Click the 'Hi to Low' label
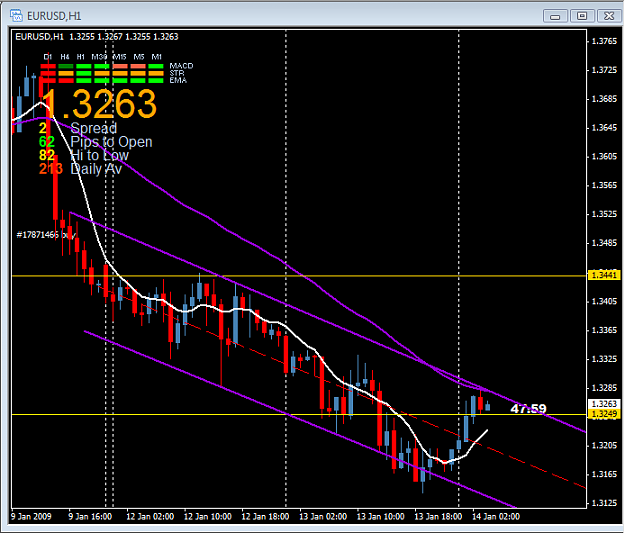The height and width of the screenshot is (533, 625). pyautogui.click(x=100, y=155)
